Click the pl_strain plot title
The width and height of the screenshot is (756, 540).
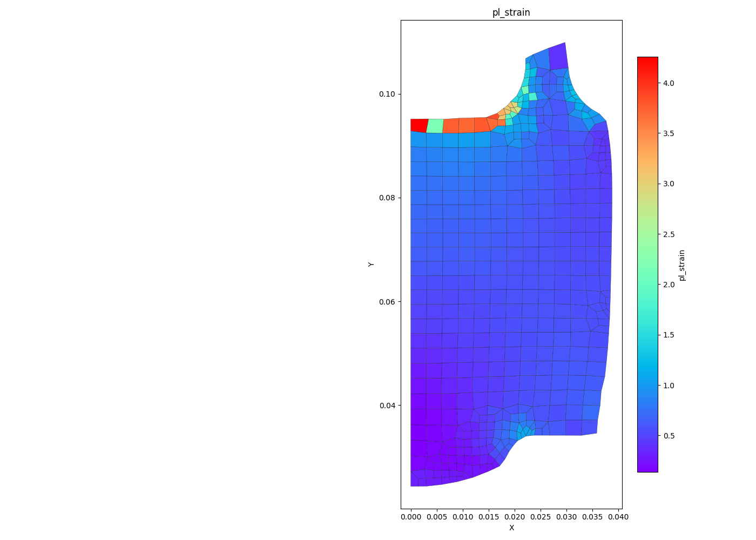(x=511, y=12)
